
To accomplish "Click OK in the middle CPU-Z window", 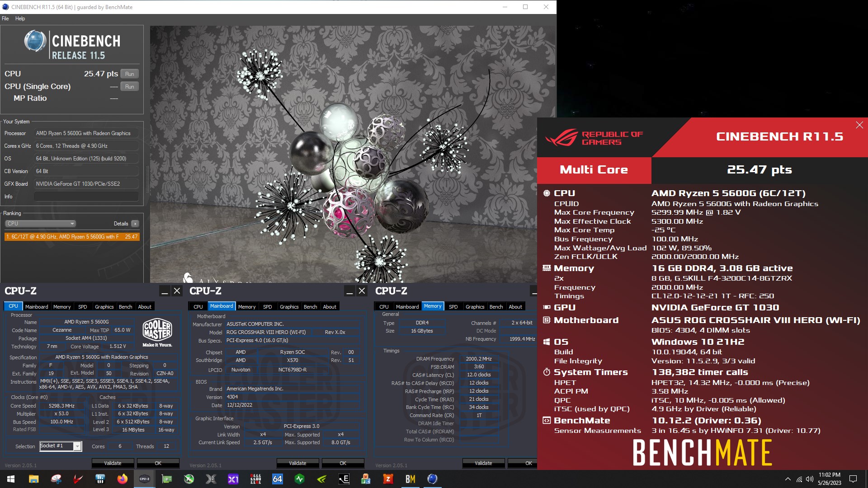I will (343, 463).
